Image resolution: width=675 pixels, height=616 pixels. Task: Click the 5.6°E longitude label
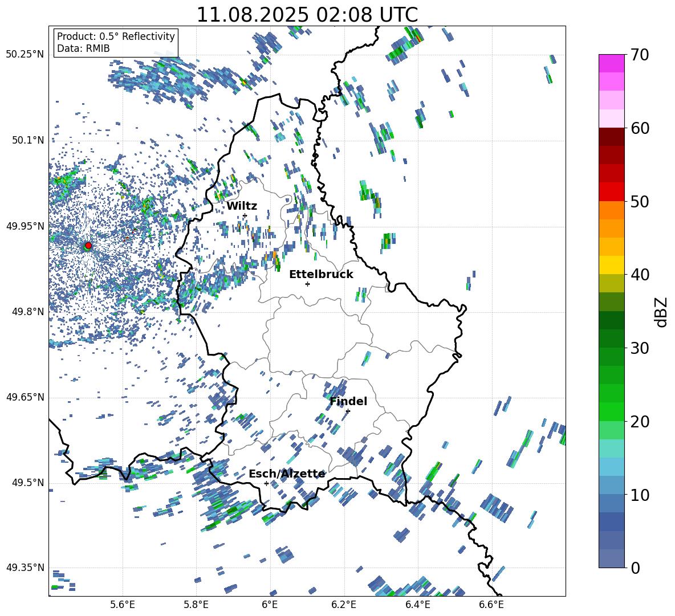[x=123, y=605]
